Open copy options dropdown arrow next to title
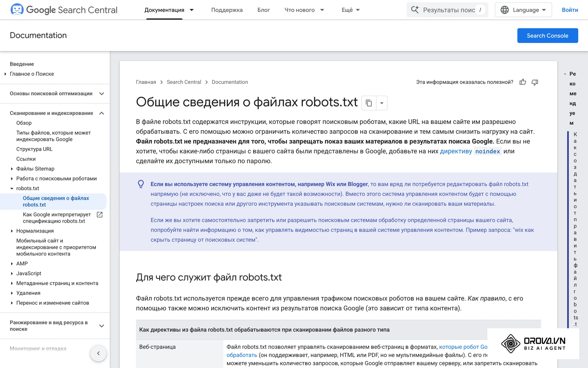588x368 pixels. [x=382, y=103]
